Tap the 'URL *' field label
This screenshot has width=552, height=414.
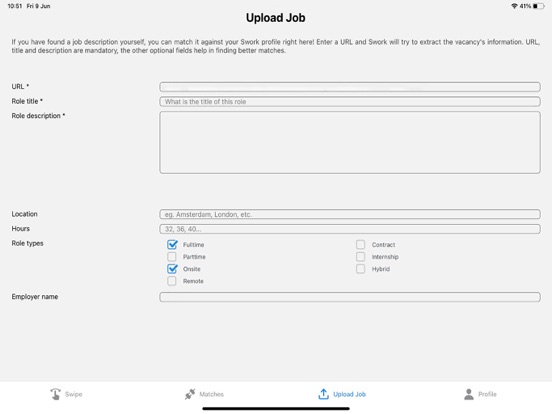coord(20,86)
